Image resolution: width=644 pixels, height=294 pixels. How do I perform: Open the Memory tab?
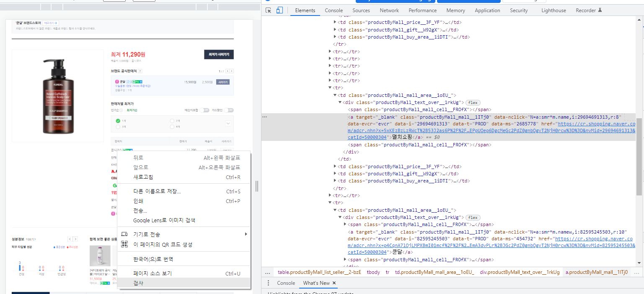(x=455, y=10)
